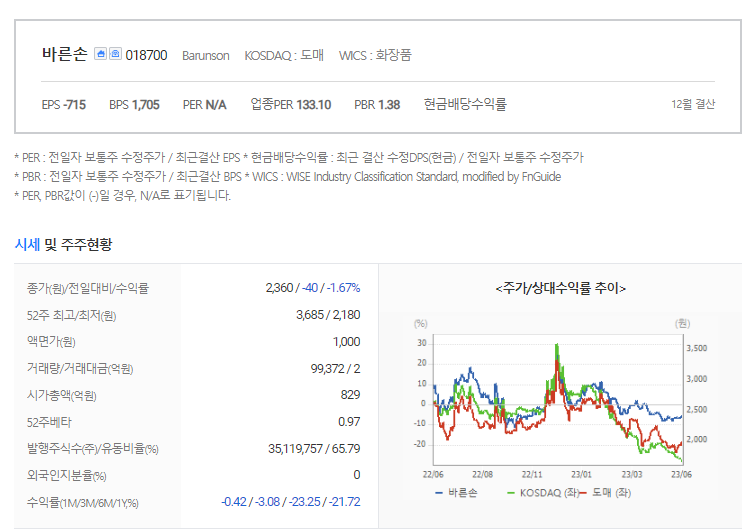Click the 52-week high/low value 3,685 / 2,180
The image size is (744, 532).
(328, 315)
